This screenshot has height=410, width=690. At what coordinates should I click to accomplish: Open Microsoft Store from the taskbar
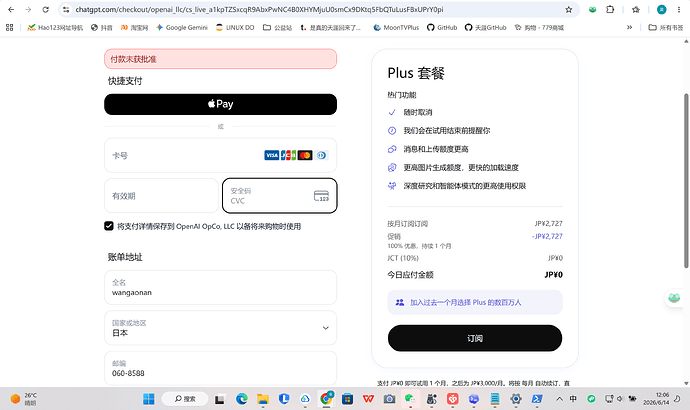point(347,399)
